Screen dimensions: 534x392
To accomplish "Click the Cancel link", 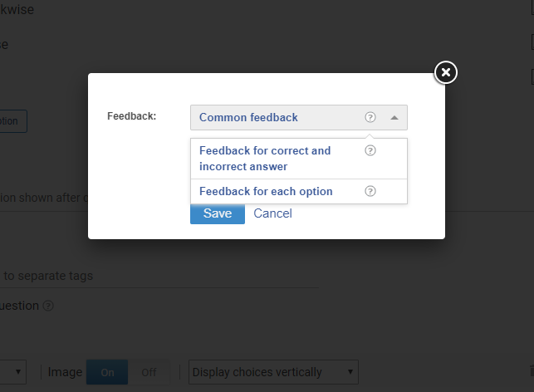I will tap(272, 213).
